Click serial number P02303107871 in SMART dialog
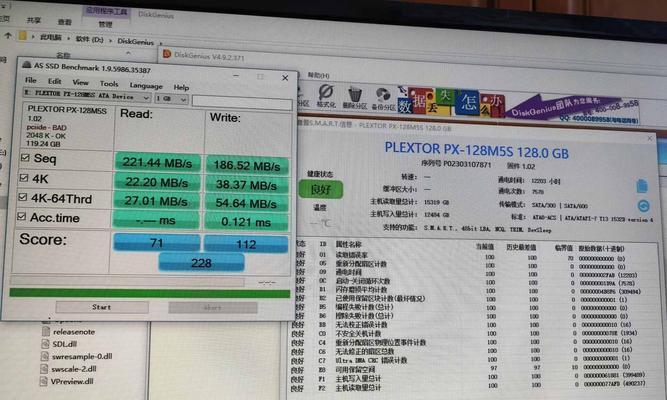The height and width of the screenshot is (400, 667). 467,164
